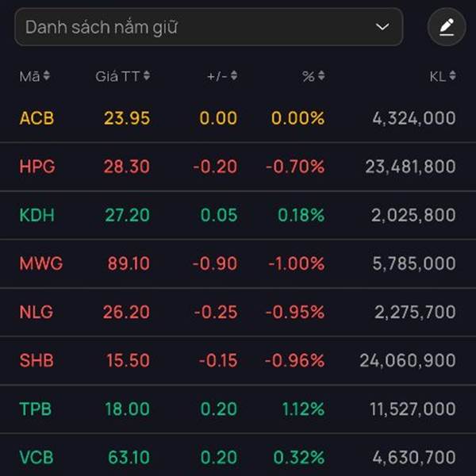Select the MWG ticker
The height and width of the screenshot is (476, 476).
tap(40, 263)
